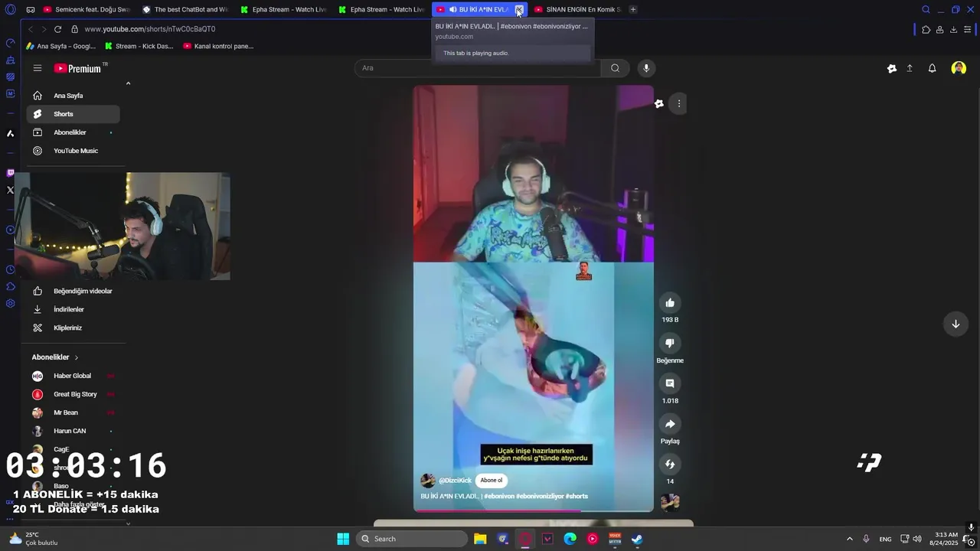The width and height of the screenshot is (980, 551).
Task: Open browser extensions cube icon
Action: click(x=926, y=29)
